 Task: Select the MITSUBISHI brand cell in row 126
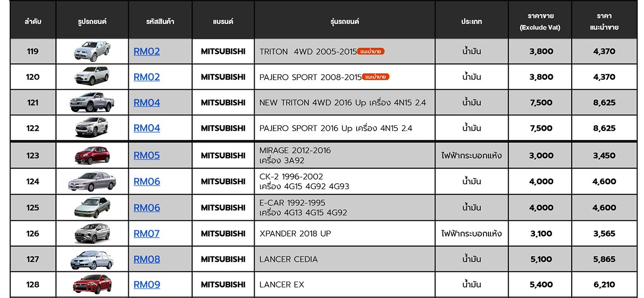pos(223,234)
